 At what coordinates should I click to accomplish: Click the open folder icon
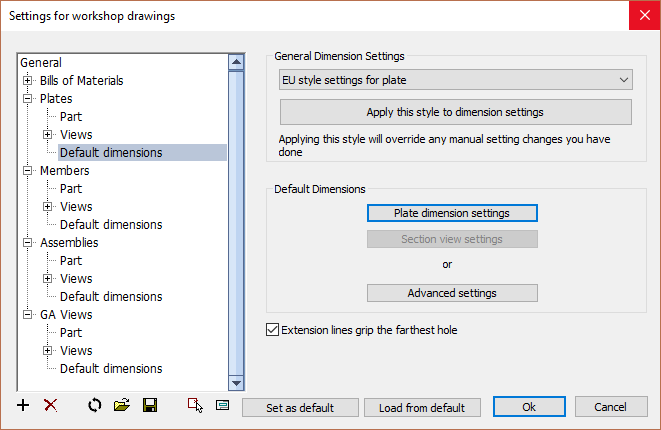[x=122, y=406]
